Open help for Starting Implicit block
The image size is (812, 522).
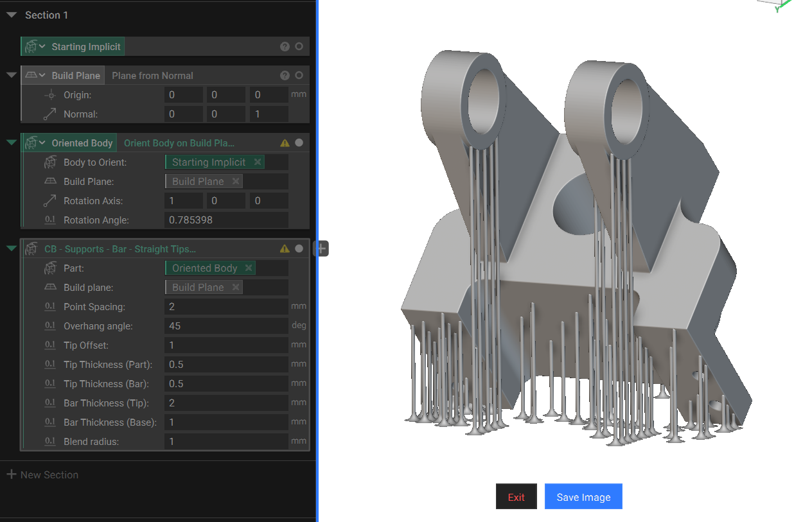pyautogui.click(x=285, y=46)
